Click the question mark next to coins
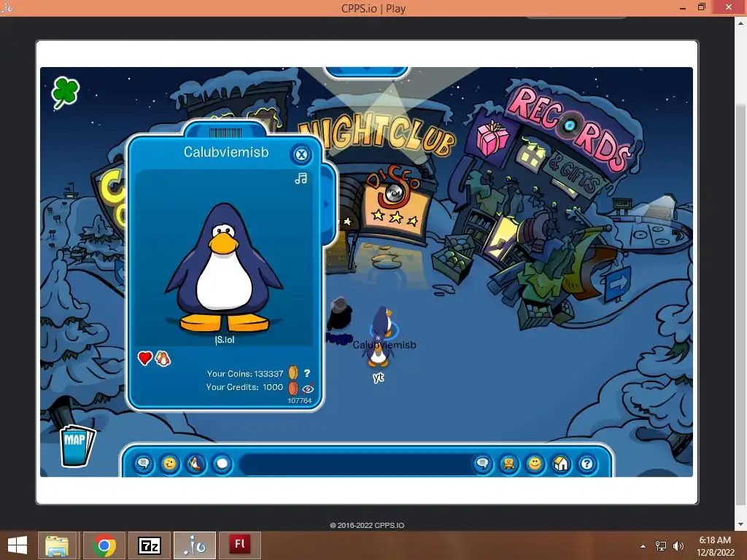Image resolution: width=747 pixels, height=560 pixels. pos(307,373)
